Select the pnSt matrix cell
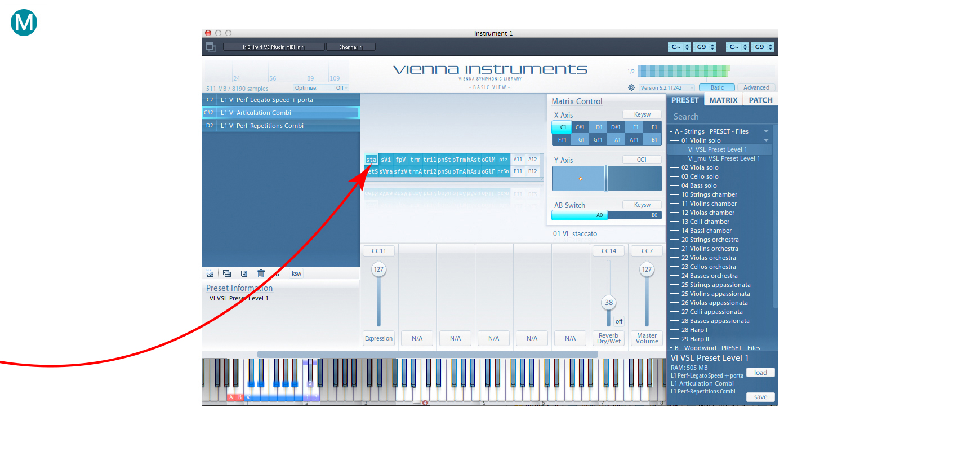980x451 pixels. pos(444,160)
